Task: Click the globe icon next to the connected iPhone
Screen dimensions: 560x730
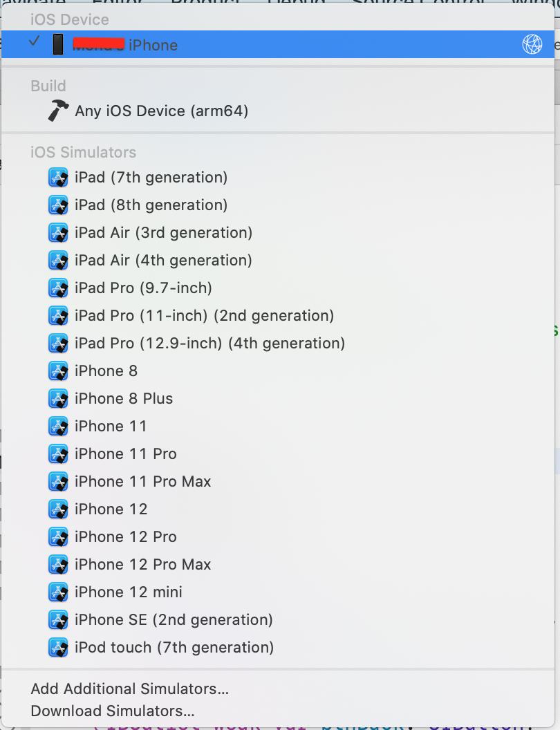Action: point(532,44)
